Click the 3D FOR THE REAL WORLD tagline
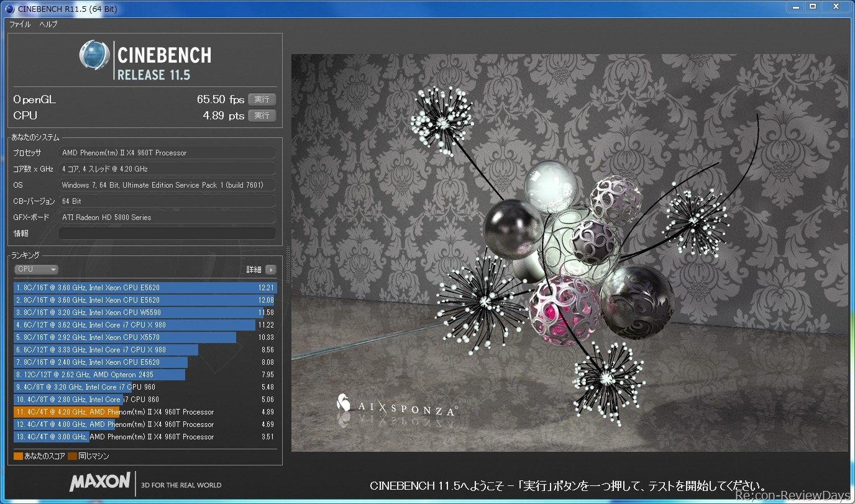Screen dimensions: 855x504 (x=181, y=485)
